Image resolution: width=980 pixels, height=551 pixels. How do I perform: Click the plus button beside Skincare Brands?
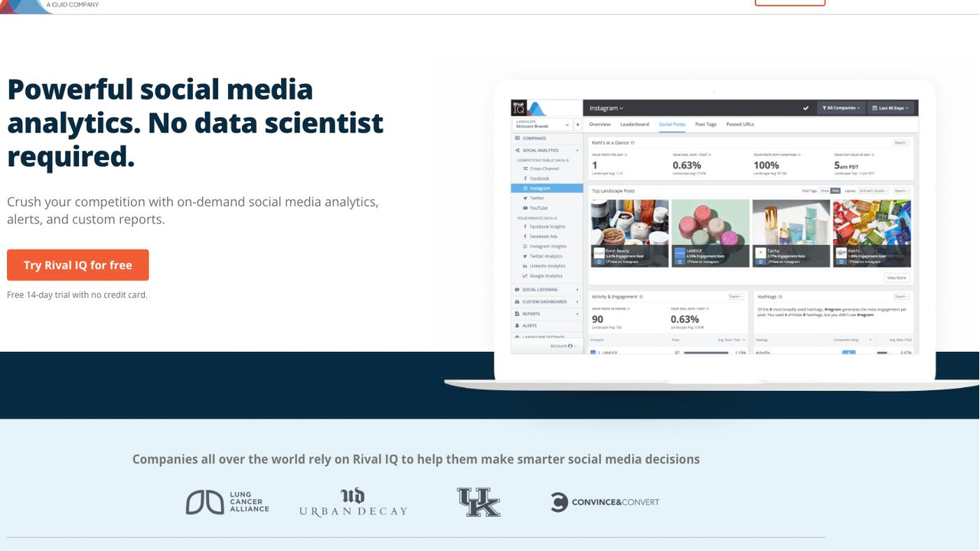point(578,125)
